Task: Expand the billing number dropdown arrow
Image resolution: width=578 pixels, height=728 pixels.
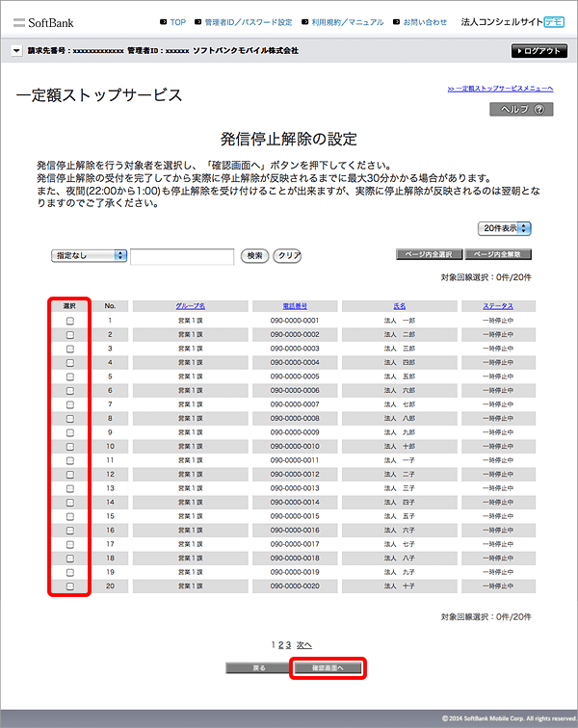Action: 16,51
